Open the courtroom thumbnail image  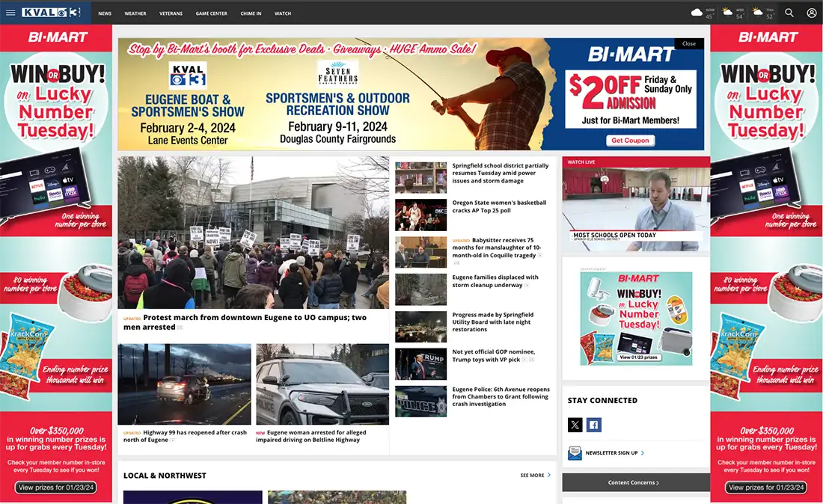tap(421, 252)
